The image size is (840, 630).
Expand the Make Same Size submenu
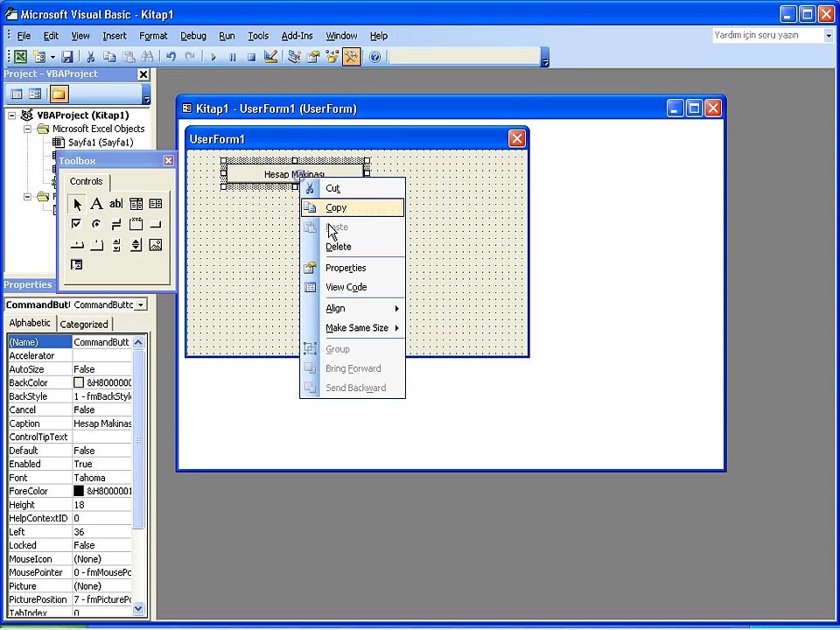coord(353,328)
